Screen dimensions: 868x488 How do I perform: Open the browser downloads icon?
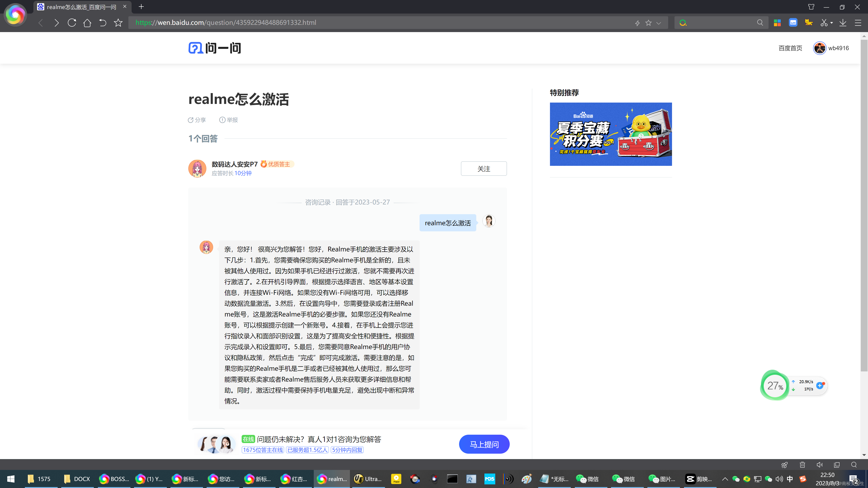coord(843,23)
